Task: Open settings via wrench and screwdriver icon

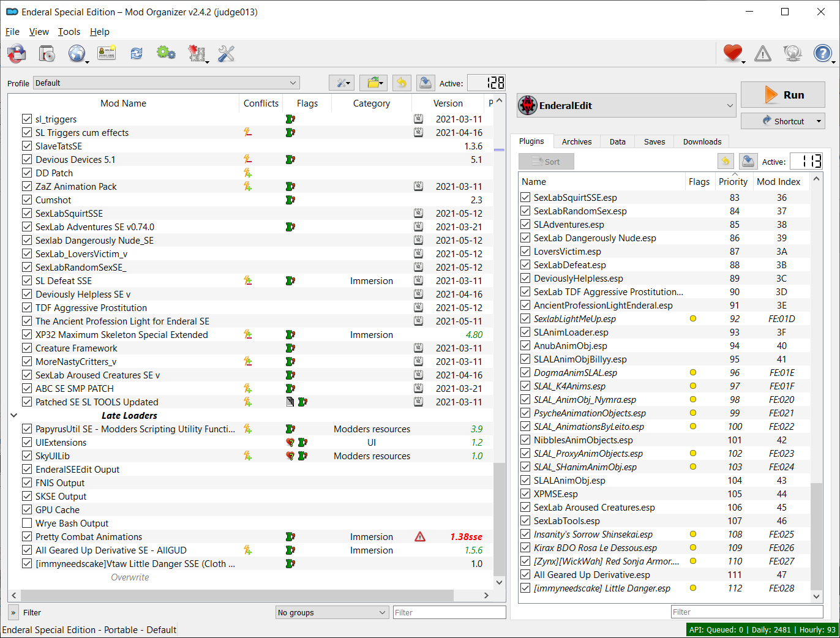Action: pyautogui.click(x=227, y=54)
